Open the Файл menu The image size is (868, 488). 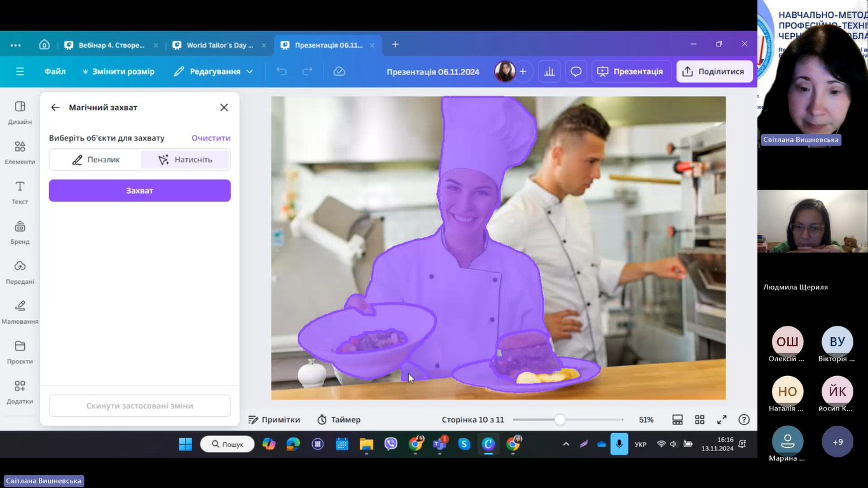point(55,72)
